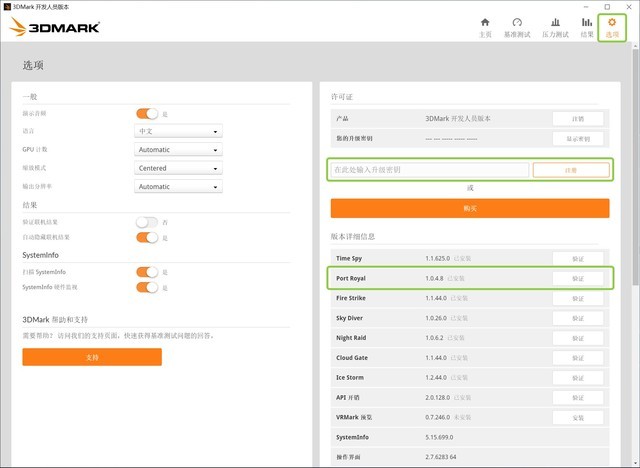Click 验证 in Sky Diver row
This screenshot has height=468, width=640.
pos(578,318)
